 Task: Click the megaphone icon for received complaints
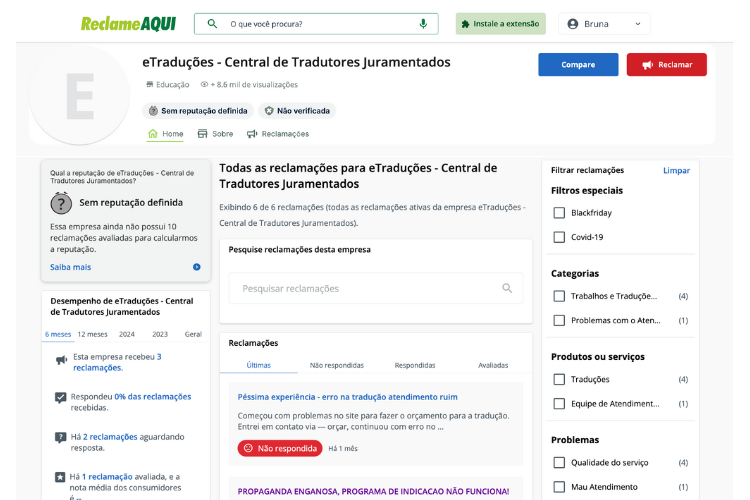pyautogui.click(x=61, y=360)
